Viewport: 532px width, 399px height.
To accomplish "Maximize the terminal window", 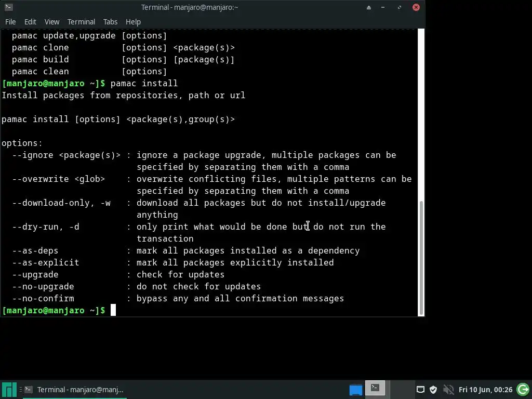I will 400,7.
